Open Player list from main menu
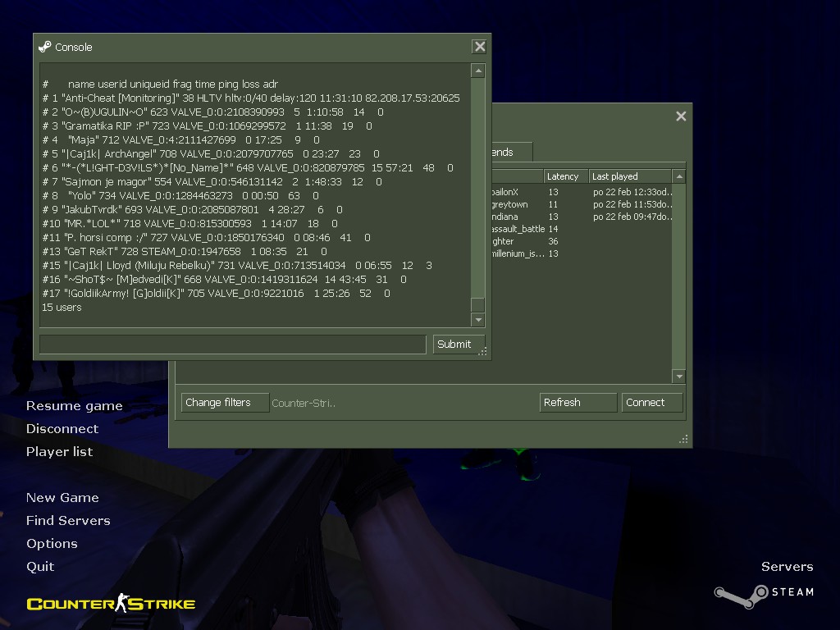840x630 pixels. click(59, 452)
